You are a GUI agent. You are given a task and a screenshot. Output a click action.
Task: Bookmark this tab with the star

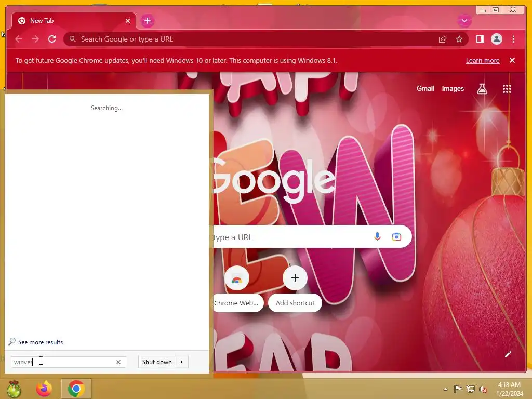coord(459,39)
